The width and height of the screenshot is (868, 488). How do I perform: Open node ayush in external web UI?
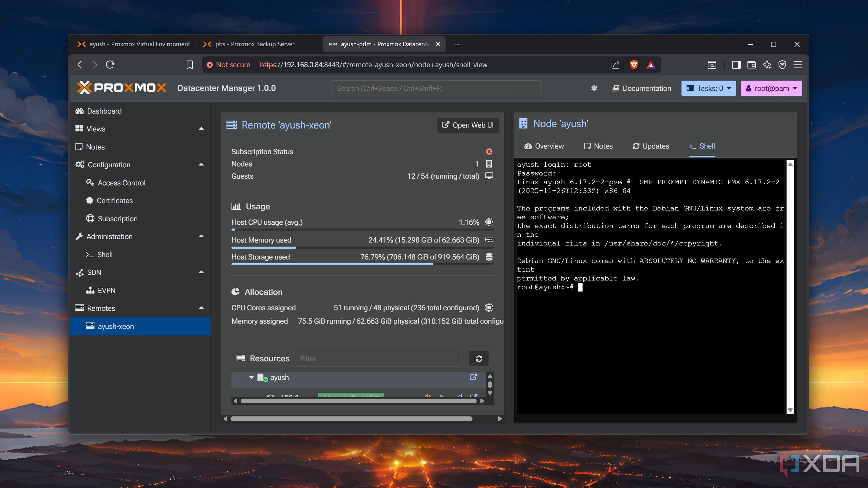473,377
